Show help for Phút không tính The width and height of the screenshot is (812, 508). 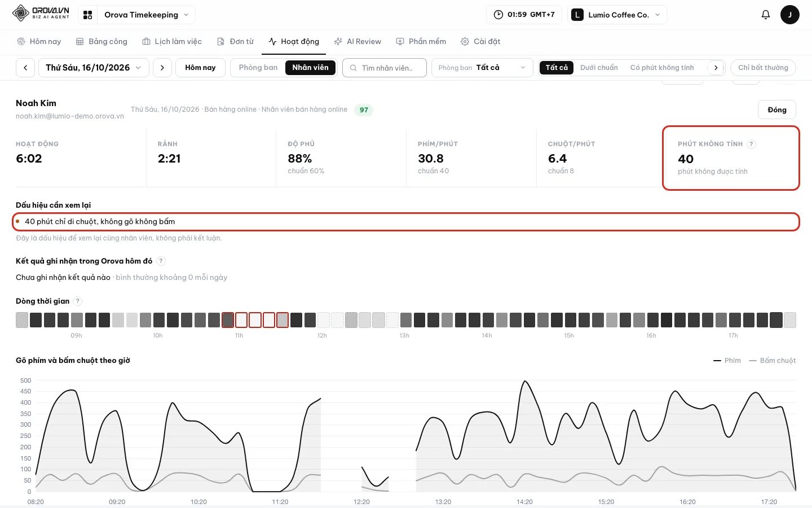click(751, 144)
